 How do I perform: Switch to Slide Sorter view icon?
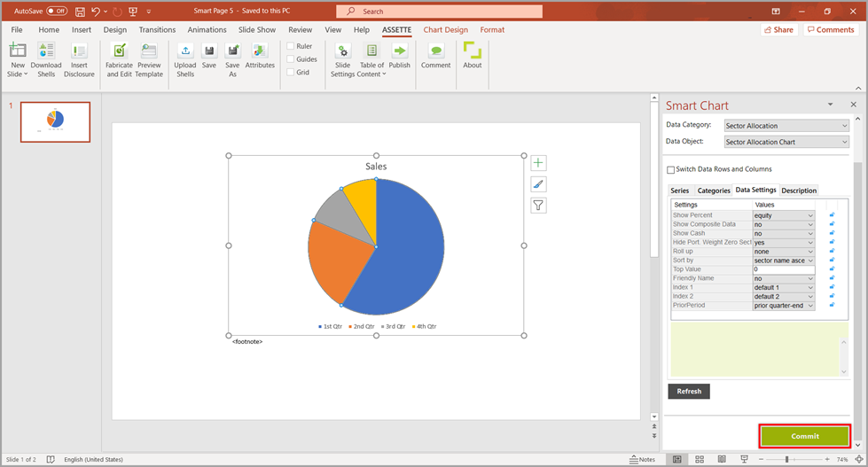tap(700, 459)
